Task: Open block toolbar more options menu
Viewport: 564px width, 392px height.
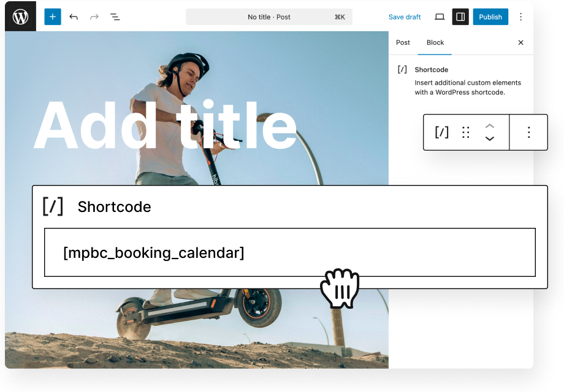Action: [x=528, y=132]
